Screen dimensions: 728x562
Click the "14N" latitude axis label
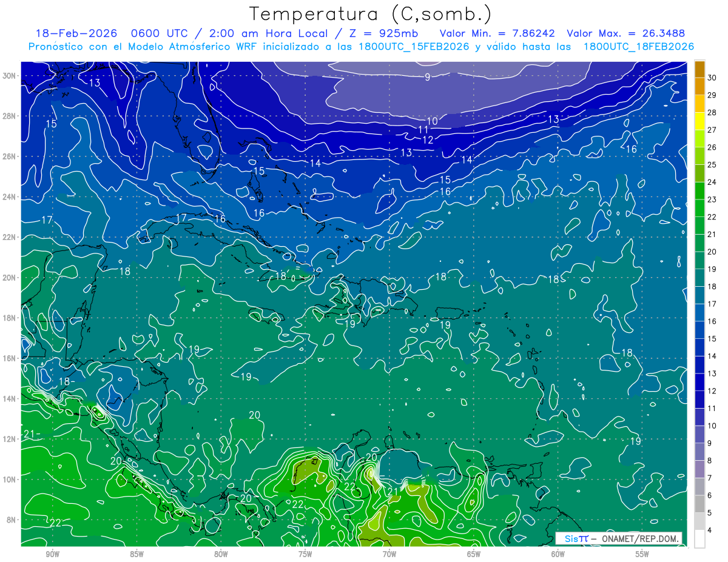tap(9, 398)
